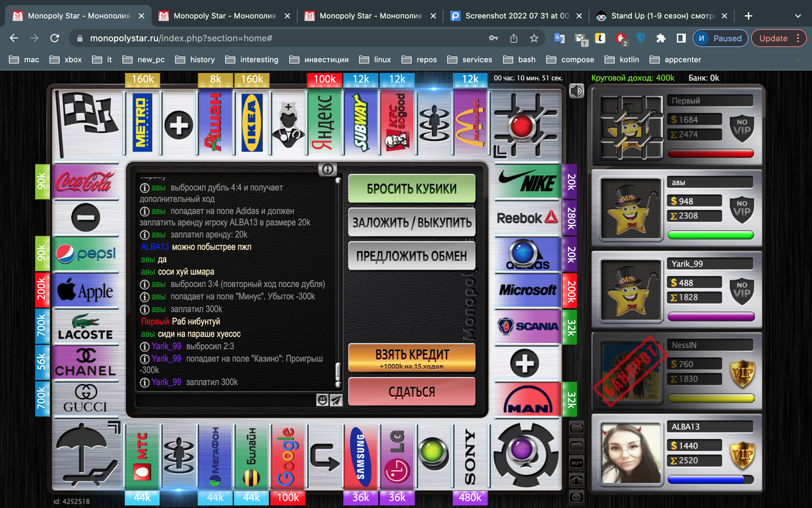Viewport: 812px width, 508px height.
Task: Send chat message with paper plane icon
Action: [336, 400]
